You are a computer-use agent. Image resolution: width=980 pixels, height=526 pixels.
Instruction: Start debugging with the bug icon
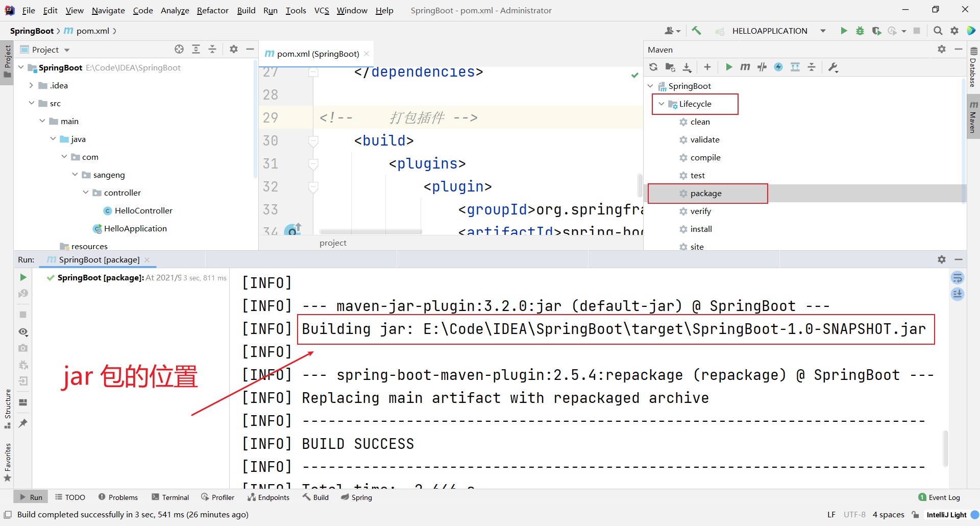point(860,31)
